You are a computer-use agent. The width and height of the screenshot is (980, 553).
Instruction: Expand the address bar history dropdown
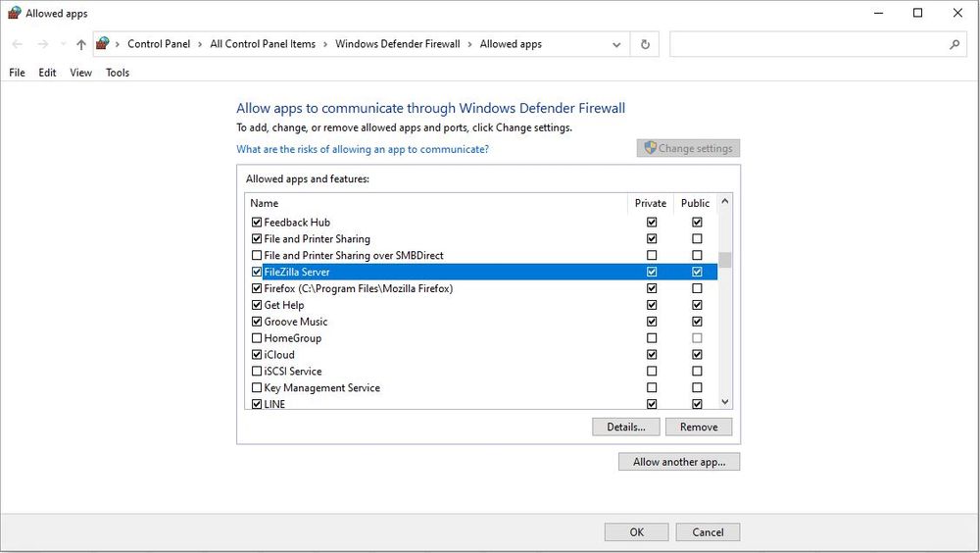tap(616, 44)
